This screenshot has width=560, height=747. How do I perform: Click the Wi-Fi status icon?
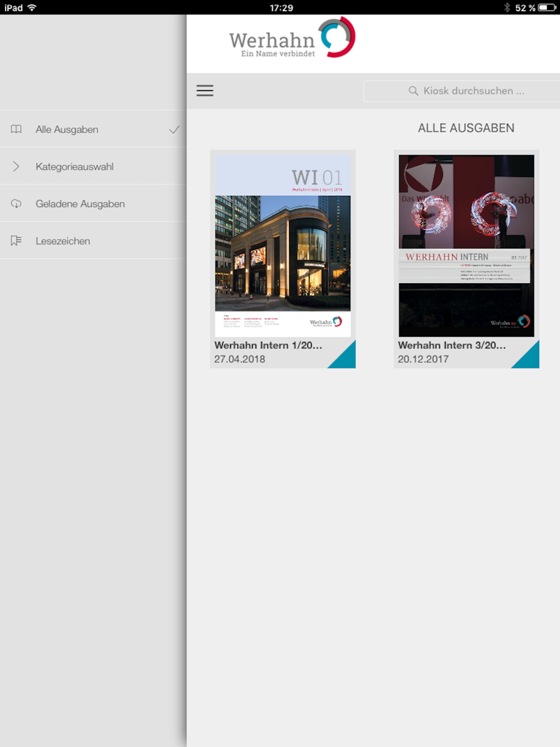[x=32, y=7]
